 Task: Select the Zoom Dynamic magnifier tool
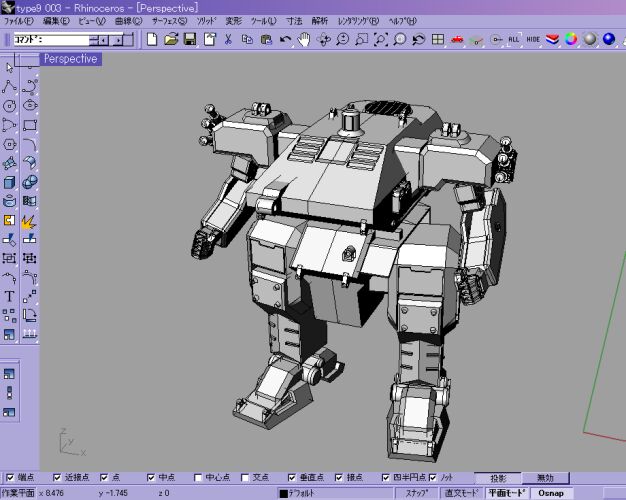coord(343,39)
